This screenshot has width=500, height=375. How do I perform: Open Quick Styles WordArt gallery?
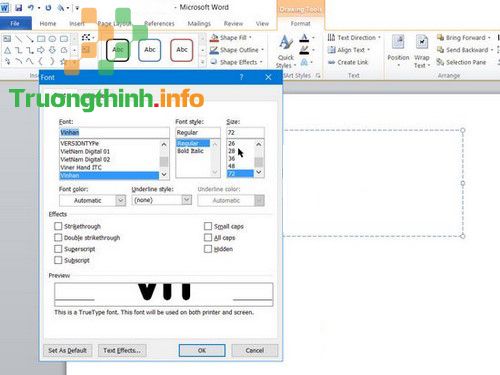click(x=286, y=52)
